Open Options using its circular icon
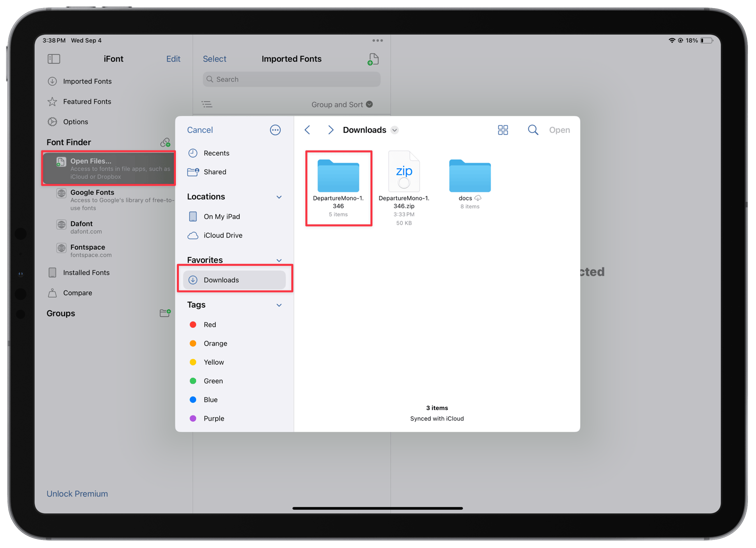756x548 pixels. pyautogui.click(x=52, y=121)
